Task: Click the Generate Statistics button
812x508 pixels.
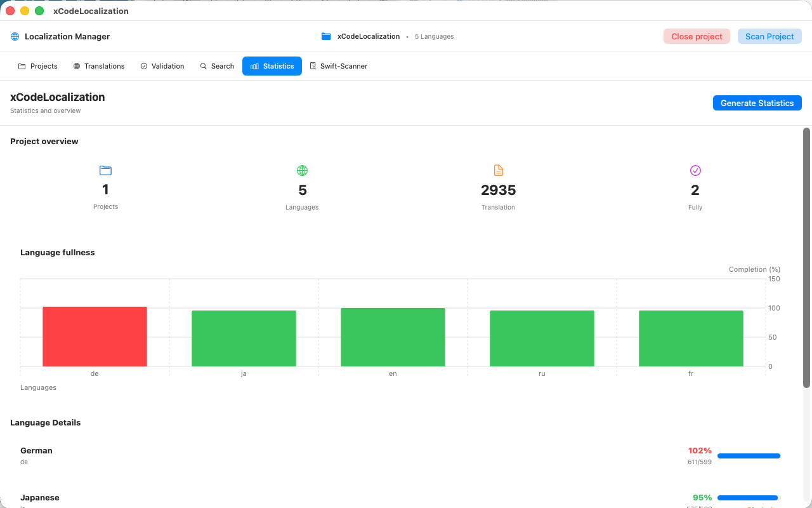Action: pyautogui.click(x=757, y=103)
